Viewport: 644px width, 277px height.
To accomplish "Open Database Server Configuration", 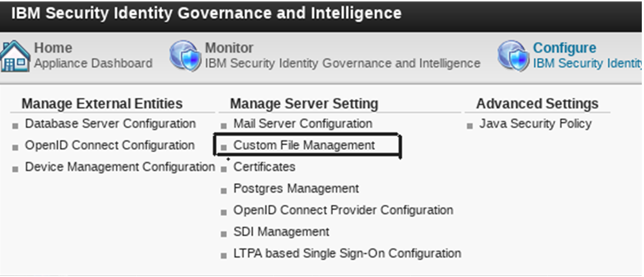I will (110, 123).
